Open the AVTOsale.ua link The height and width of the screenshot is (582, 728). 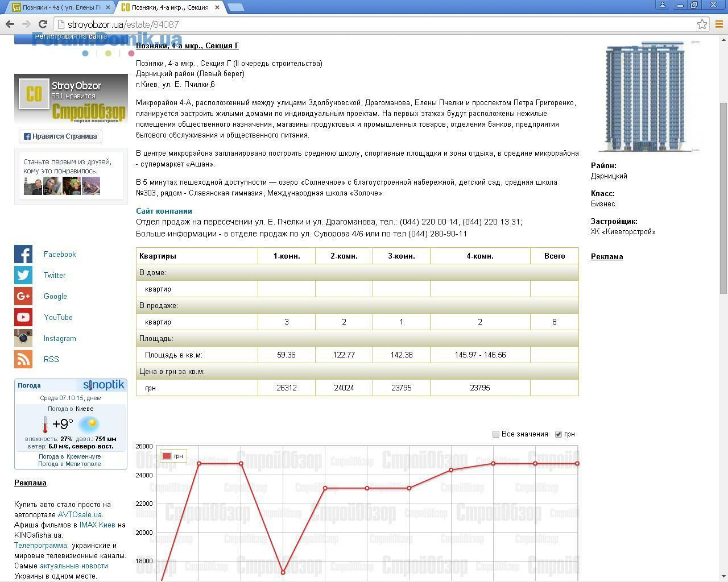tap(80, 515)
